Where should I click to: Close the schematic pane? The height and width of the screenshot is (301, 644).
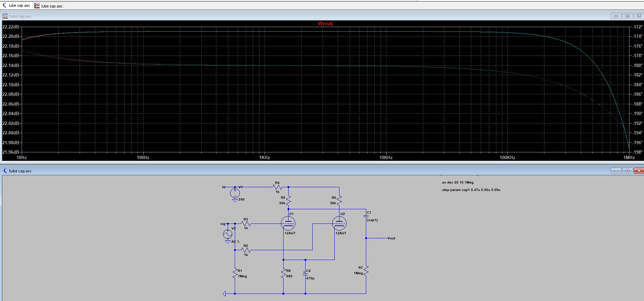point(639,171)
